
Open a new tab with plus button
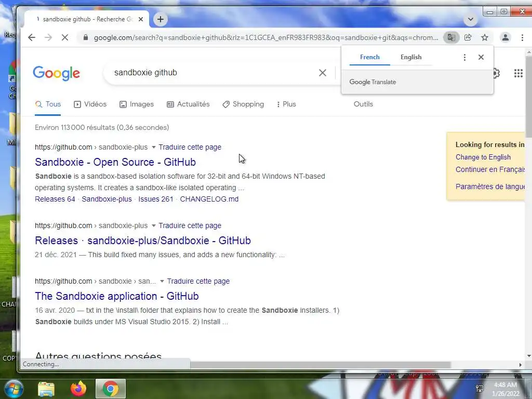(x=161, y=19)
